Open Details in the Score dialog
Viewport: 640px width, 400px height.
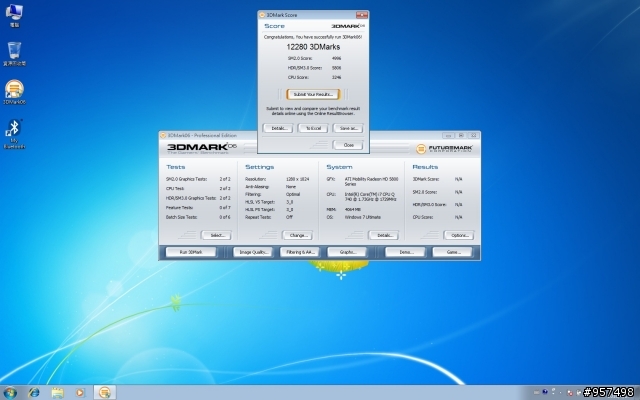coord(278,128)
